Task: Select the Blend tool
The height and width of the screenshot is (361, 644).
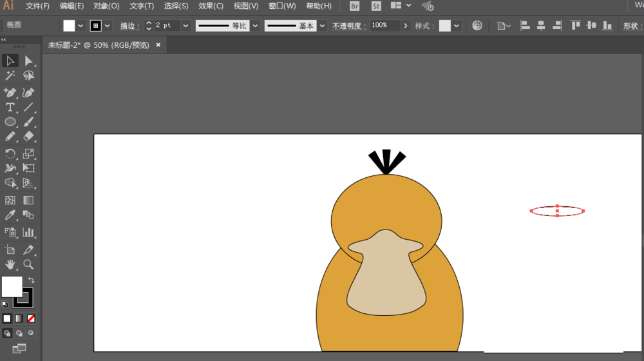Action: (x=28, y=215)
